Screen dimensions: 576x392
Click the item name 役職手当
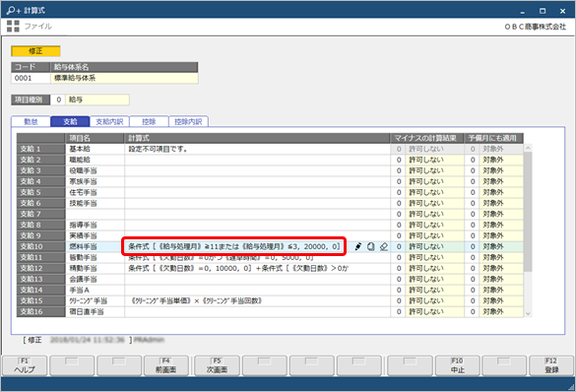[83, 170]
